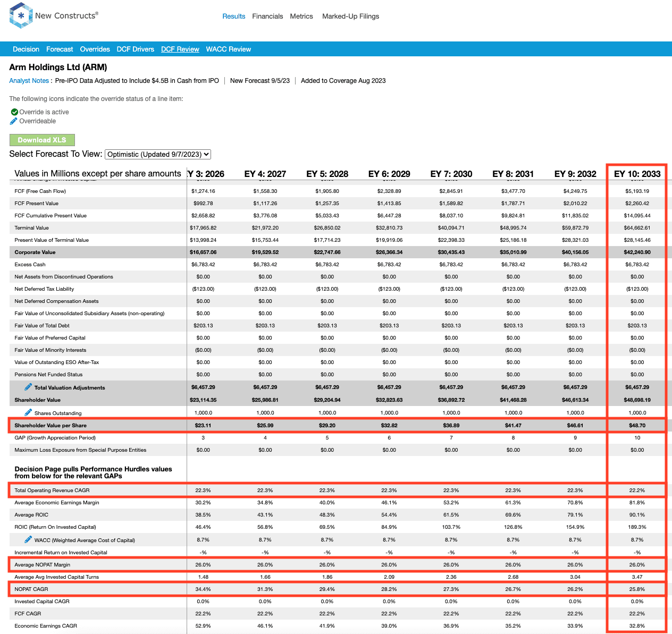Click ROIC value 189.3% cell
The width and height of the screenshot is (672, 634).
637,527
